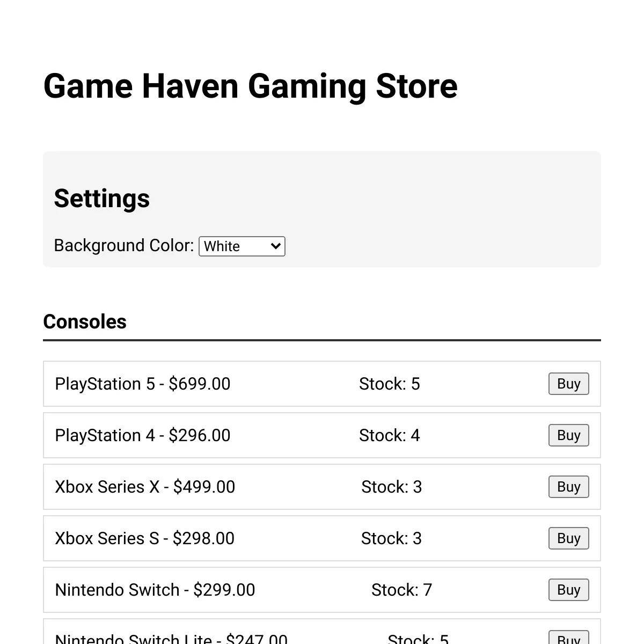Click the Stock: 4 label for PlayStation 4
The height and width of the screenshot is (644, 644).
click(x=390, y=435)
